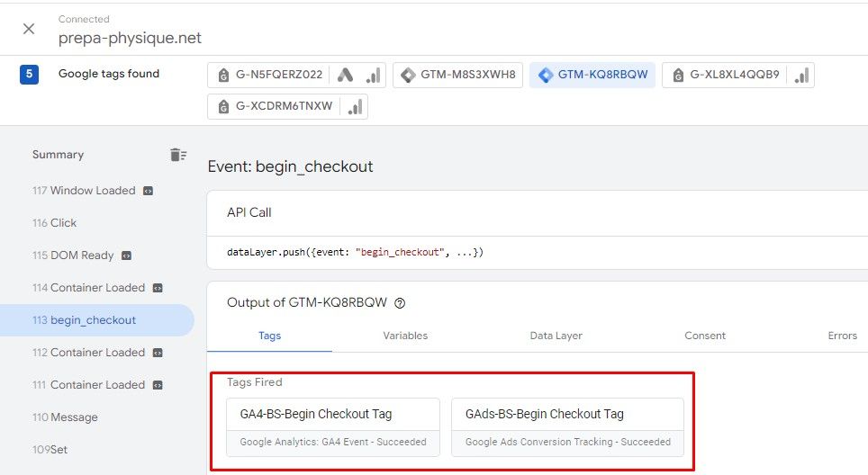Image resolution: width=868 pixels, height=475 pixels.
Task: Click the code icon next to Window Loaded
Action: coord(148,191)
